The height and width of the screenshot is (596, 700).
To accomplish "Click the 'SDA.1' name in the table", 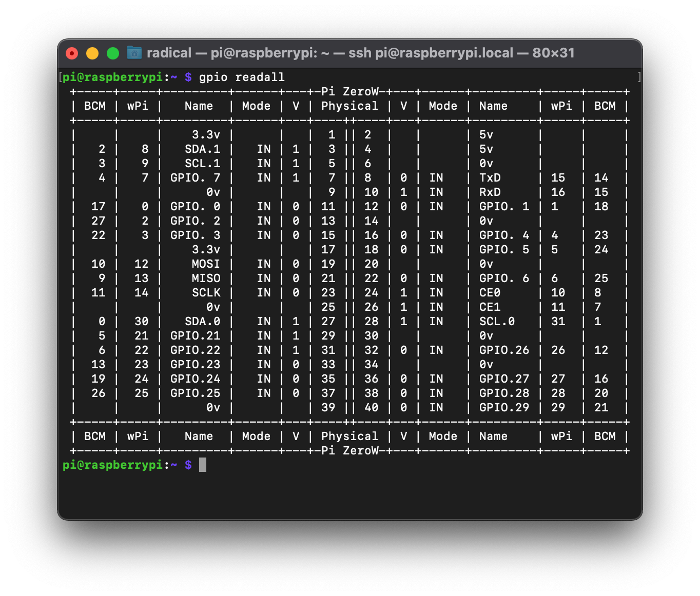I will [202, 149].
